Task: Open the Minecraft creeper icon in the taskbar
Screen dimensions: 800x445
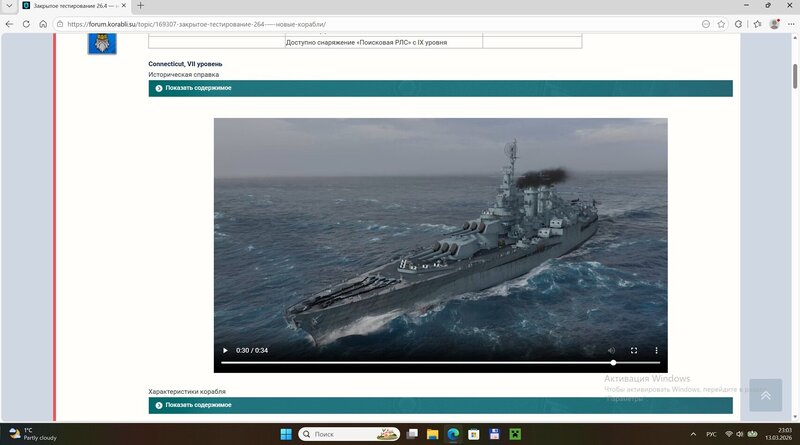Action: click(x=515, y=434)
